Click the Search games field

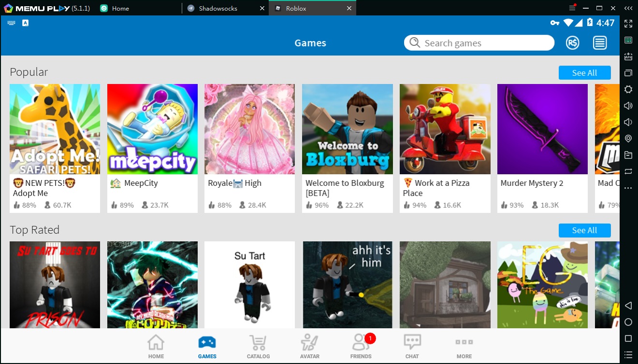tap(483, 43)
